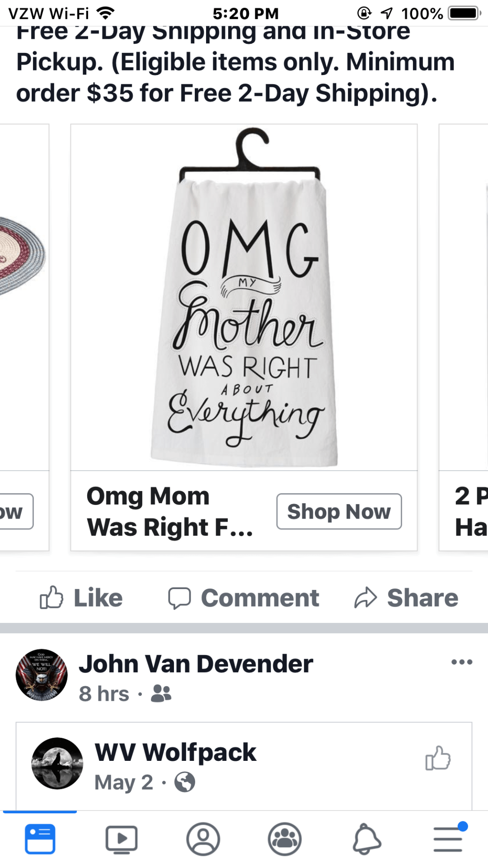This screenshot has width=488, height=868.
Task: Open the News Feed tab
Action: point(40,839)
